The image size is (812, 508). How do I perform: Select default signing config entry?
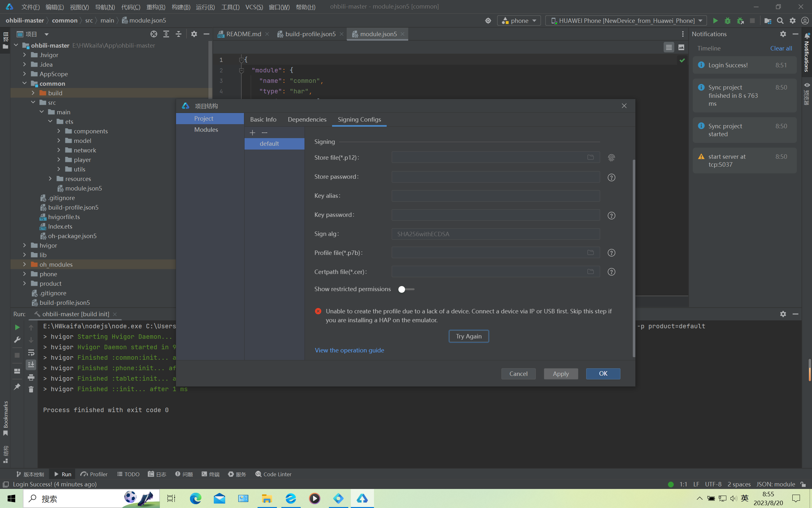[x=274, y=144]
